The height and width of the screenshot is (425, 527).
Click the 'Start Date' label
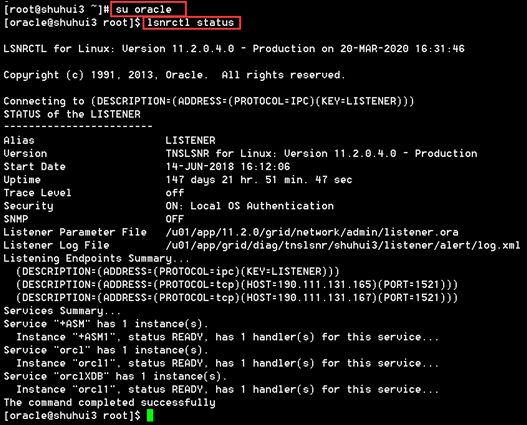click(34, 167)
